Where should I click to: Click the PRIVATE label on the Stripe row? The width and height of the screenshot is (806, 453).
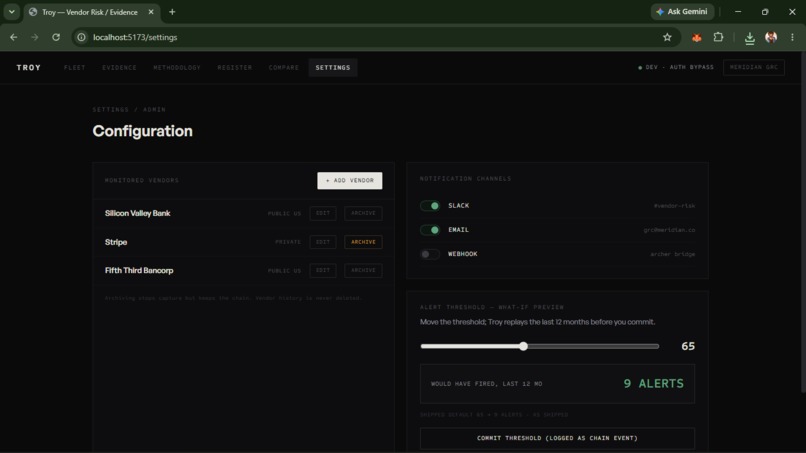(x=288, y=242)
